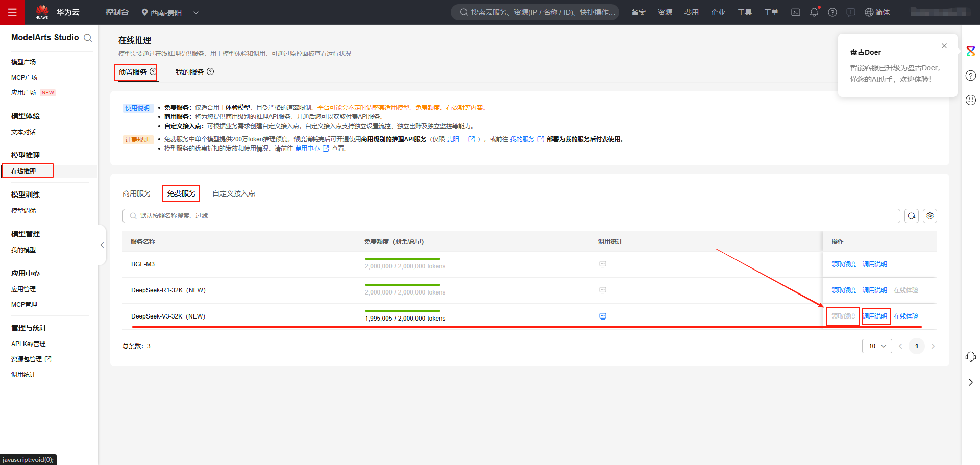Screen dimensions: 980x465
Task: Select the 自定义接入点 tab
Action: (234, 193)
